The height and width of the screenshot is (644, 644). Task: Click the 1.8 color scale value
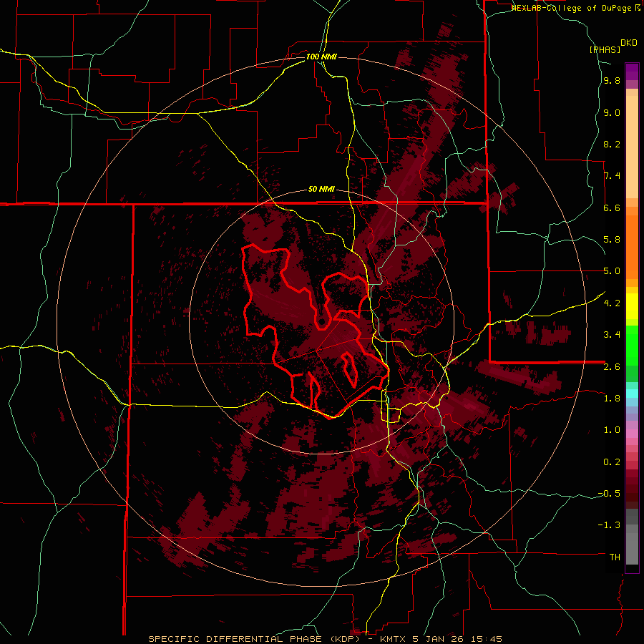point(612,399)
